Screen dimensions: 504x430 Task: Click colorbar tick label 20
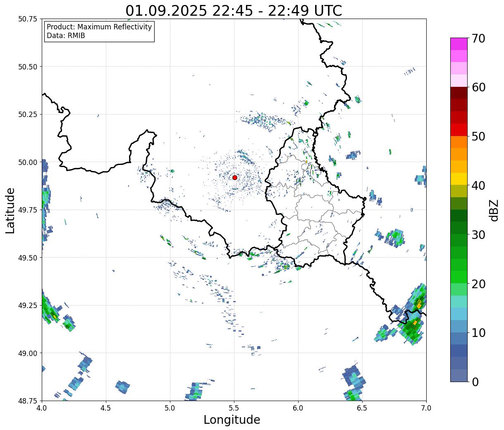[x=478, y=284]
